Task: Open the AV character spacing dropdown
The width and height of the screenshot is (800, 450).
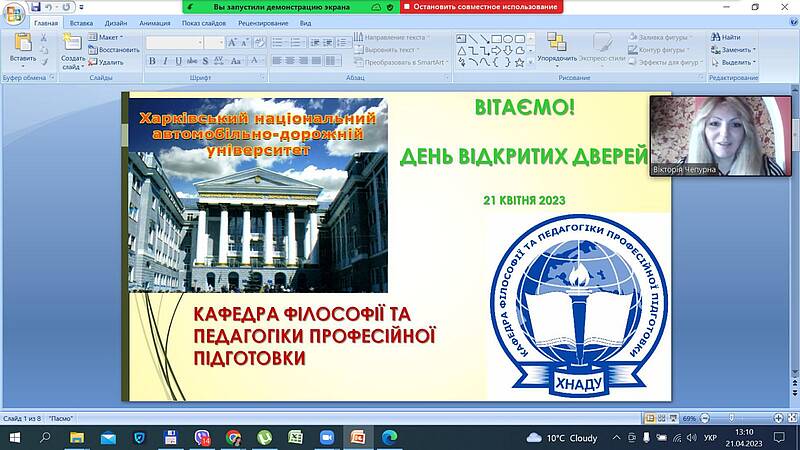Action: click(219, 61)
